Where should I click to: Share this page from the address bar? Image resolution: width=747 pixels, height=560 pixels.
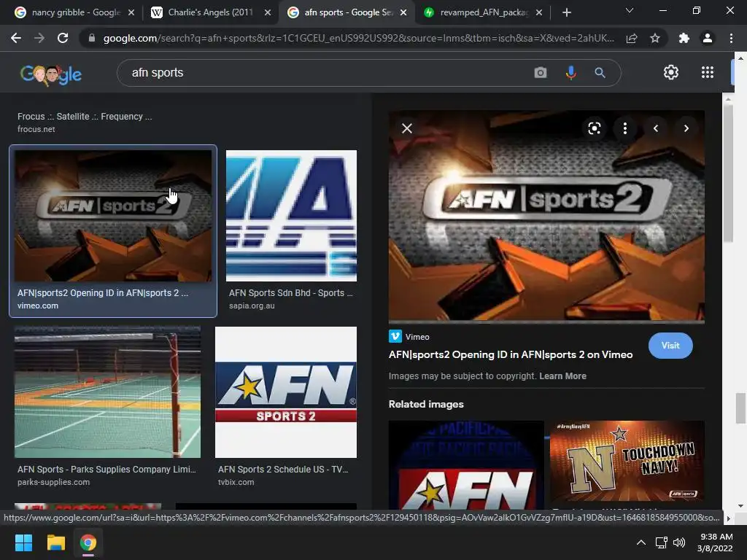[632, 38]
